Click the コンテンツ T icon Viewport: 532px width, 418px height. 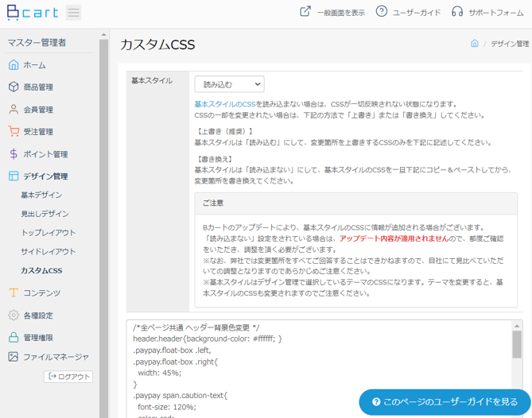click(x=14, y=292)
